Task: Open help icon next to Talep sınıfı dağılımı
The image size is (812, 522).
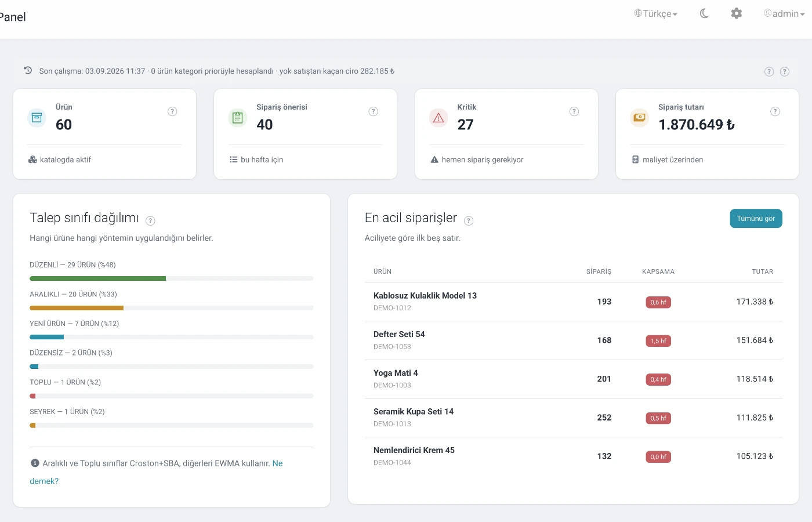Action: coord(150,220)
